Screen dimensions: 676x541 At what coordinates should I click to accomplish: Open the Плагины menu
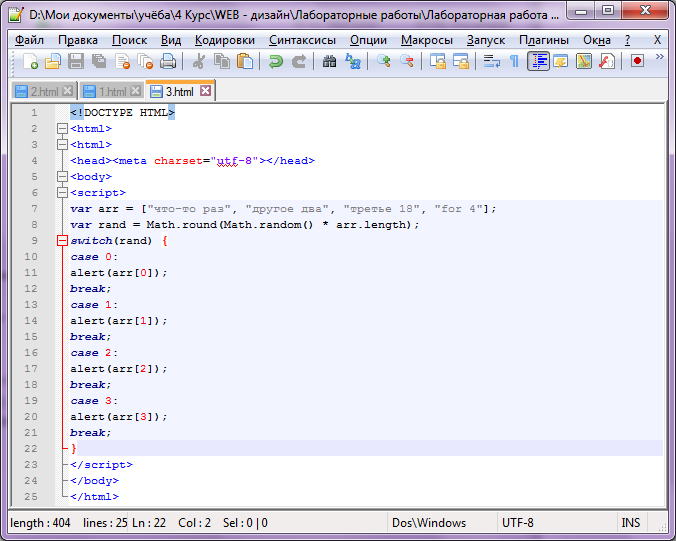(x=543, y=40)
